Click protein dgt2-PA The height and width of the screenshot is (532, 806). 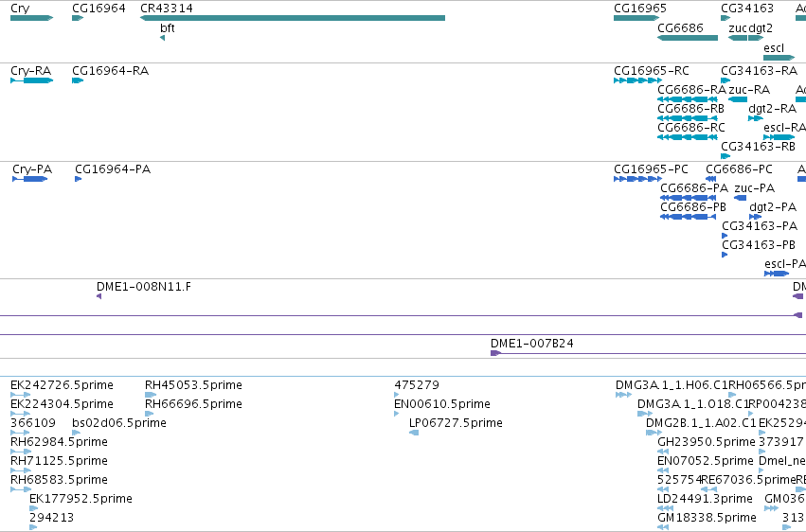click(x=773, y=207)
